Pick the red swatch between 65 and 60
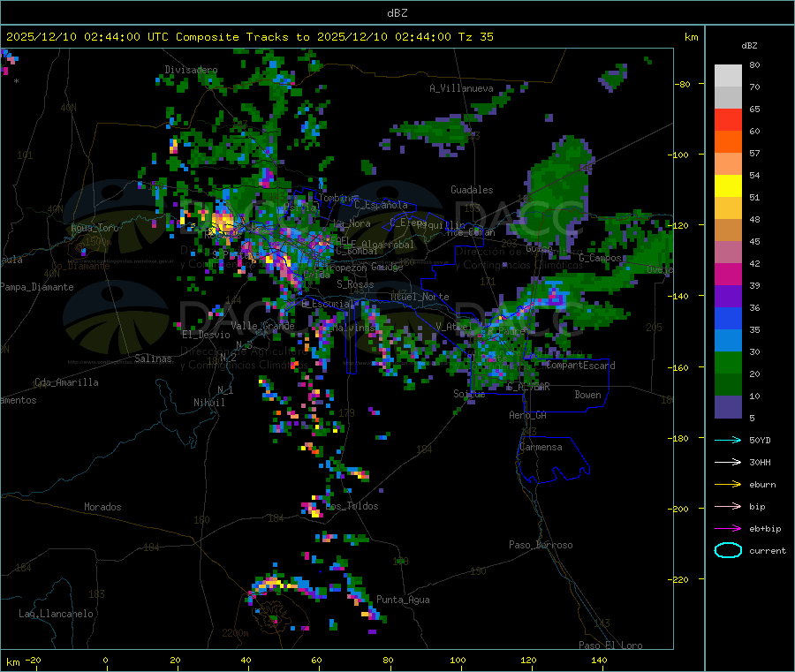 pos(728,119)
